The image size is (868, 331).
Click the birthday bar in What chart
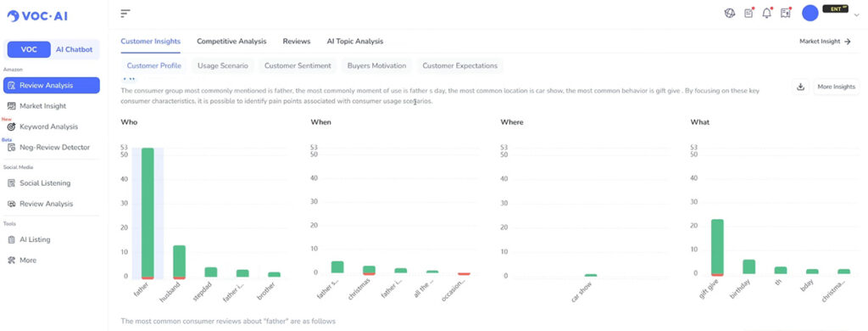(x=749, y=267)
